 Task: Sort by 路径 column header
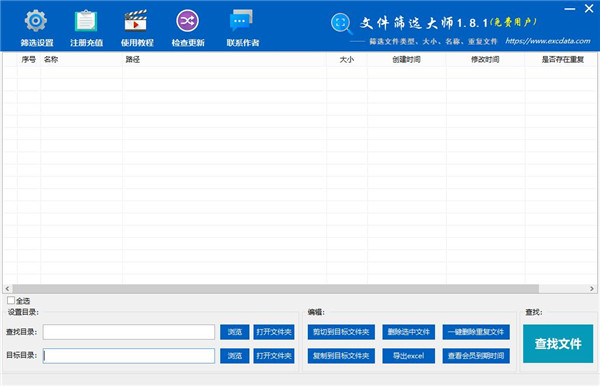224,59
